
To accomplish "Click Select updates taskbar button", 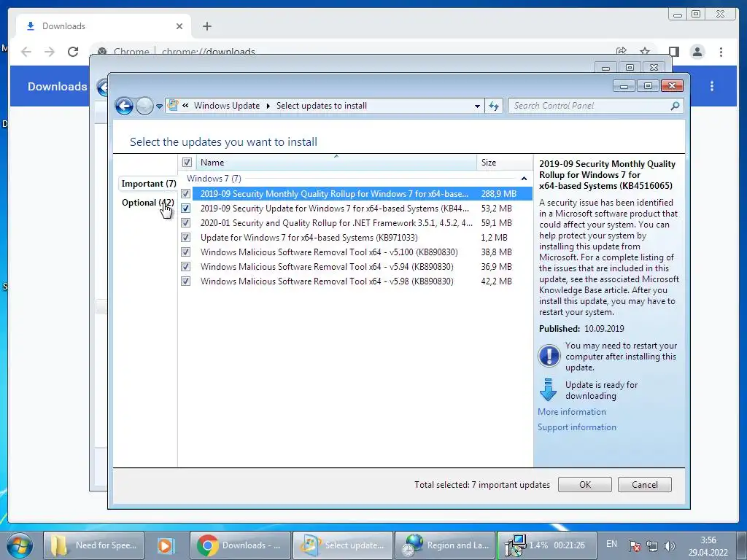I will 343,545.
